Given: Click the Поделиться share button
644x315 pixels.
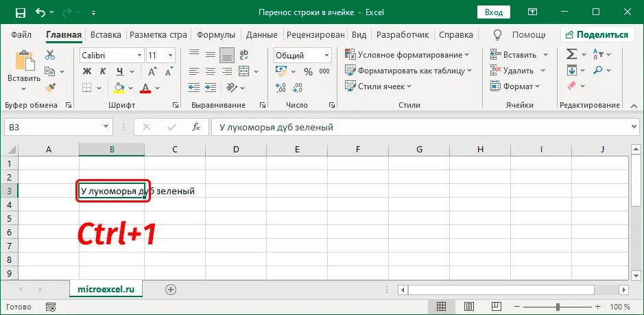Looking at the screenshot, I should pyautogui.click(x=597, y=35).
